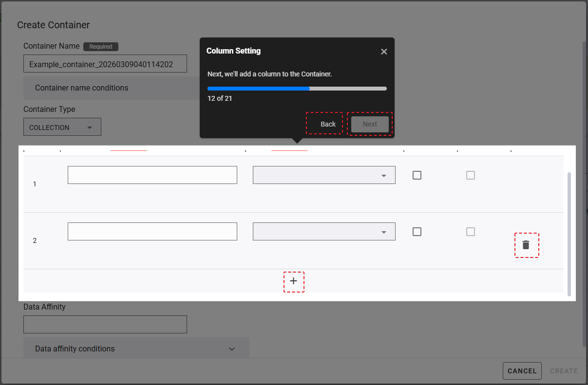Screen dimensions: 588x385
Task: Focus the Container Name input field
Action: coord(105,64)
